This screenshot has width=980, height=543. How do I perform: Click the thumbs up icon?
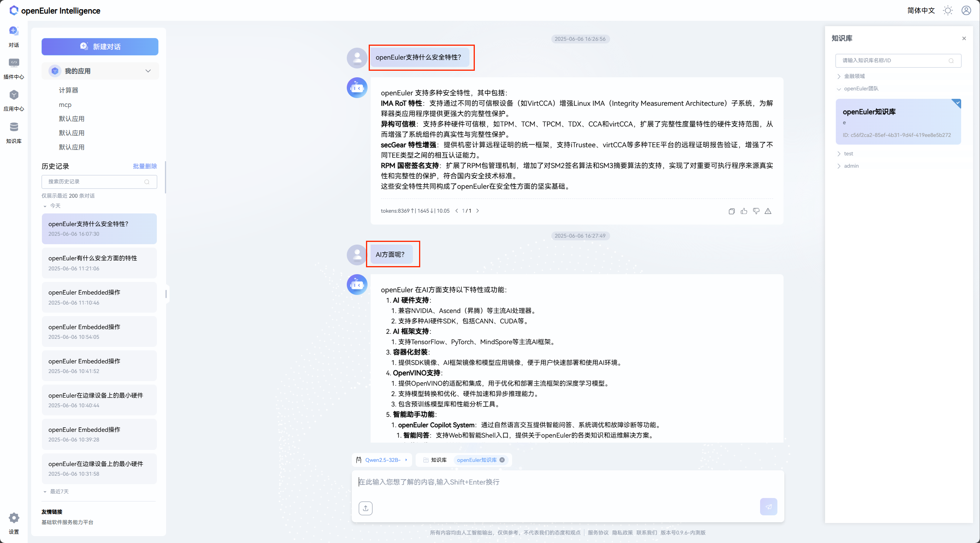click(x=744, y=211)
